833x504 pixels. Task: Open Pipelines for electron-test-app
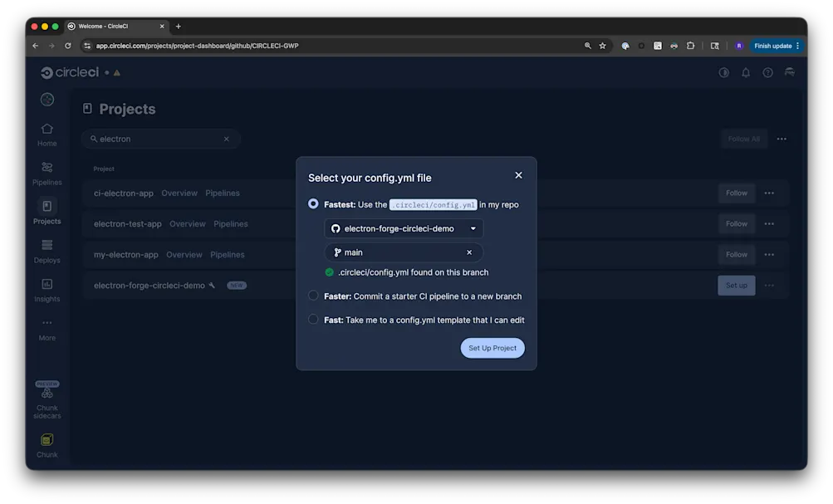click(x=231, y=224)
